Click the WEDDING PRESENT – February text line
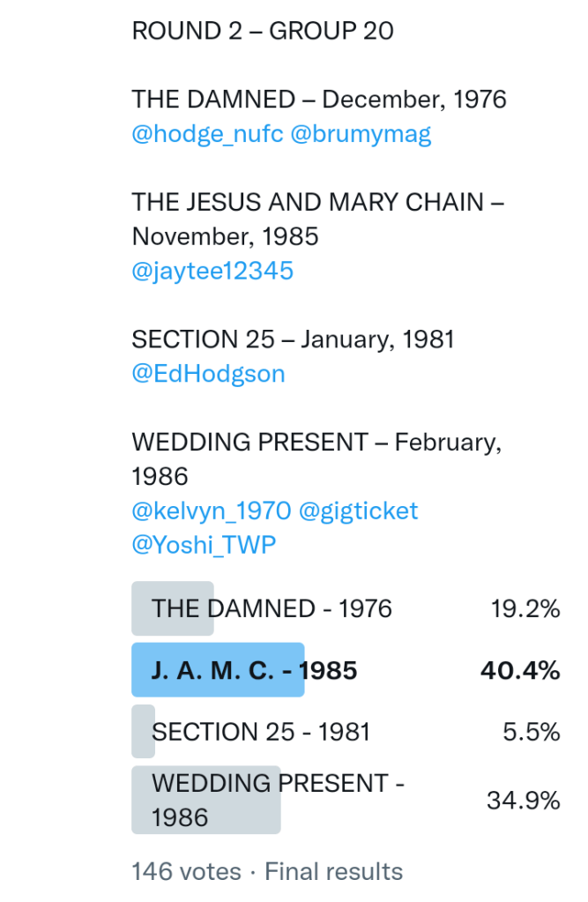 (x=316, y=442)
